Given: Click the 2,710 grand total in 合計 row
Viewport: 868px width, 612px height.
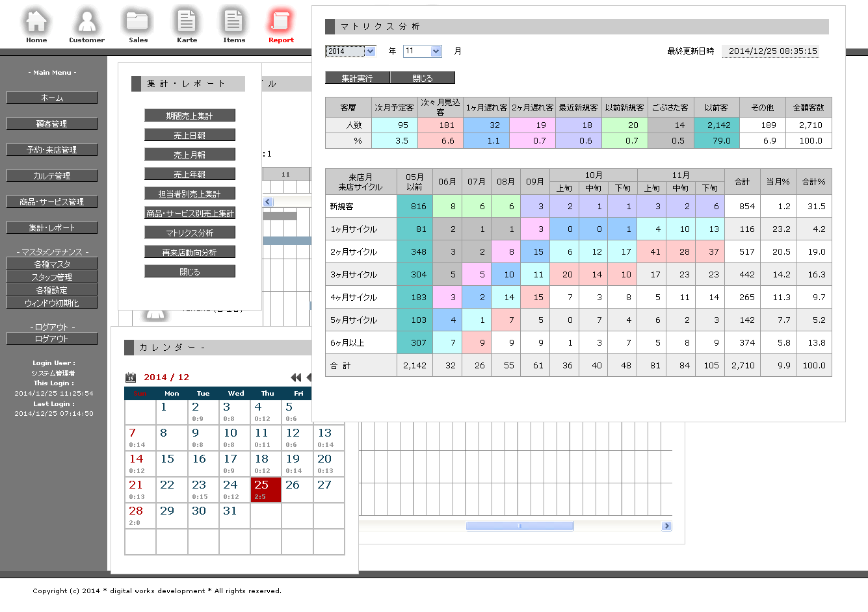Looking at the screenshot, I should coord(743,365).
